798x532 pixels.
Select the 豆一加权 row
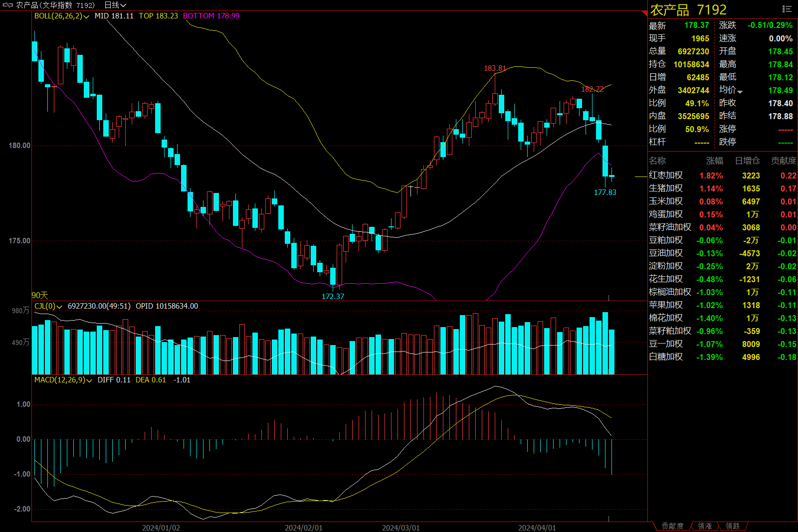point(723,344)
